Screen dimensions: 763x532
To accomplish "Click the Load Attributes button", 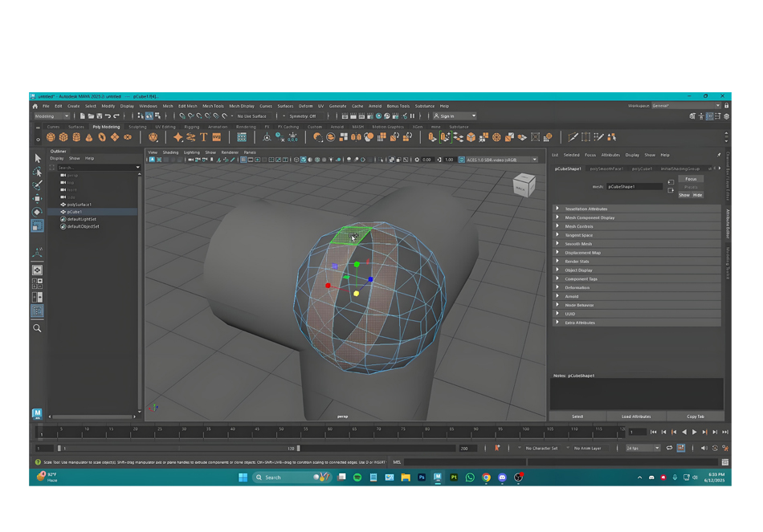I will click(x=636, y=416).
